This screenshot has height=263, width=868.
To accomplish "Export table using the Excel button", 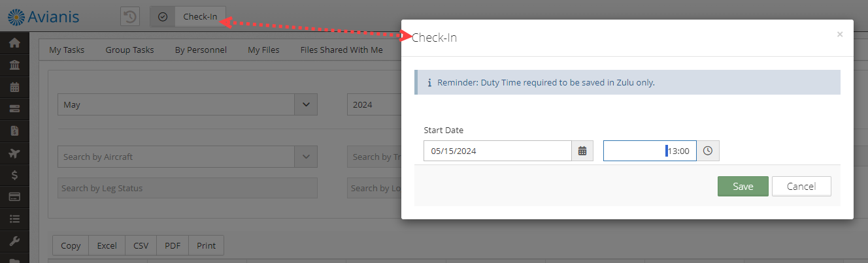I will [107, 245].
